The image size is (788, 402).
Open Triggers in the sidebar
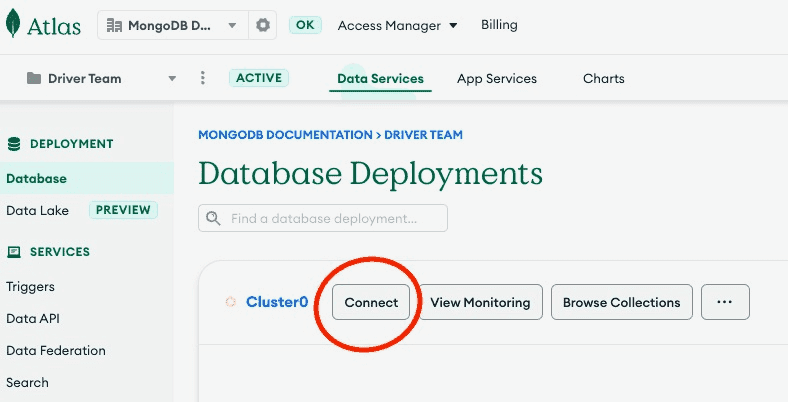(30, 287)
